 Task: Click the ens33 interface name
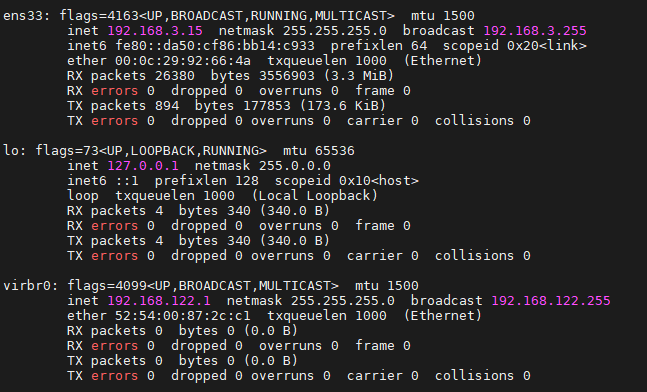23,16
